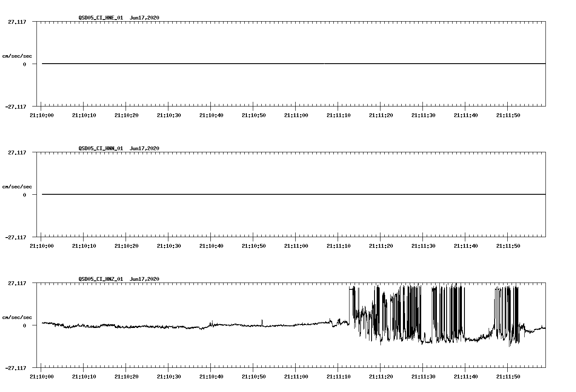This screenshot has width=576, height=392.
Task: Click the cm/sec/sec unit label of the HNE plot
Action: (17, 56)
